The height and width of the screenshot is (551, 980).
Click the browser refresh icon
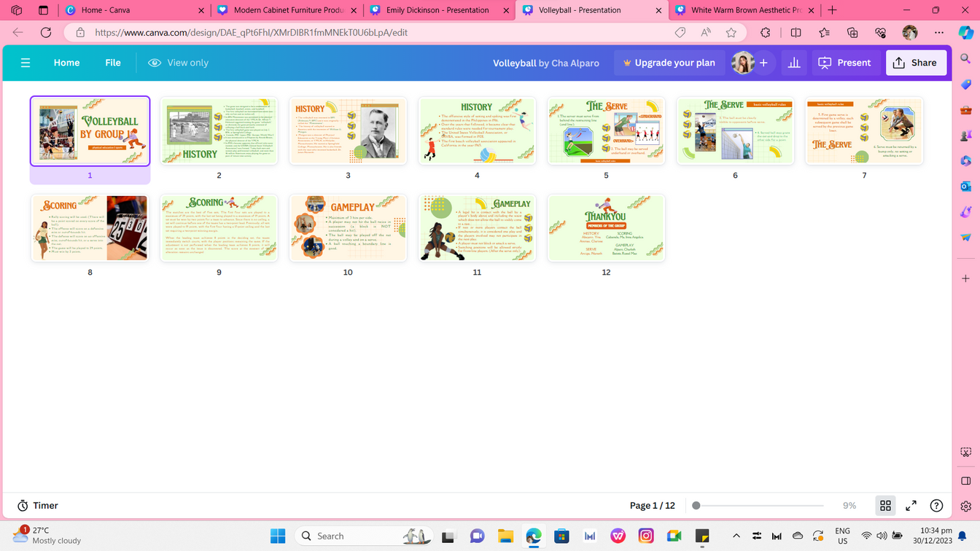[46, 32]
